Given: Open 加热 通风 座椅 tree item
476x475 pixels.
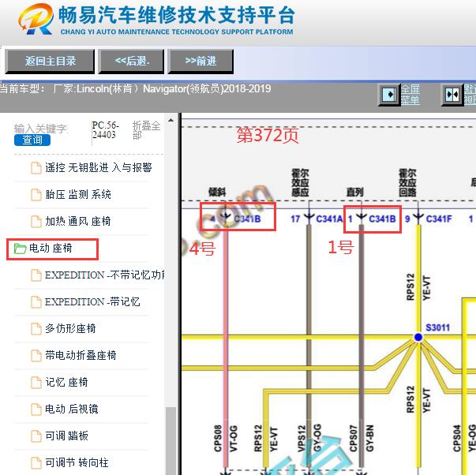Looking at the screenshot, I should point(77,221).
